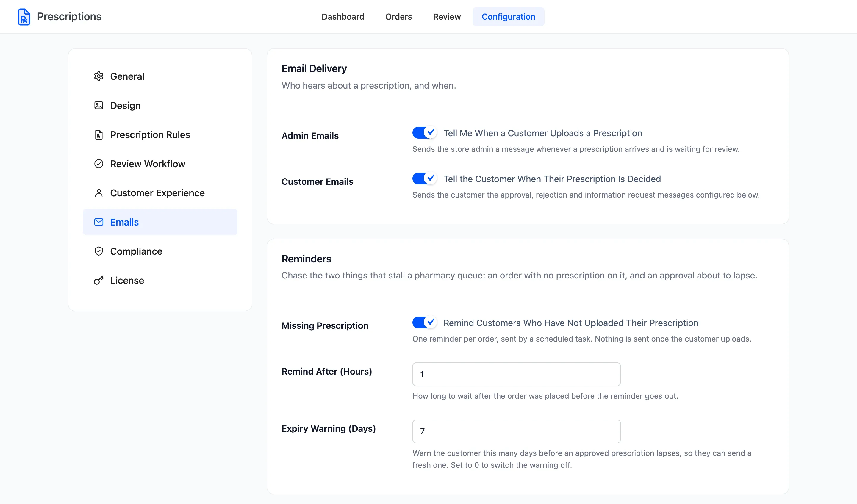
Task: Click the General gear icon
Action: click(98, 76)
